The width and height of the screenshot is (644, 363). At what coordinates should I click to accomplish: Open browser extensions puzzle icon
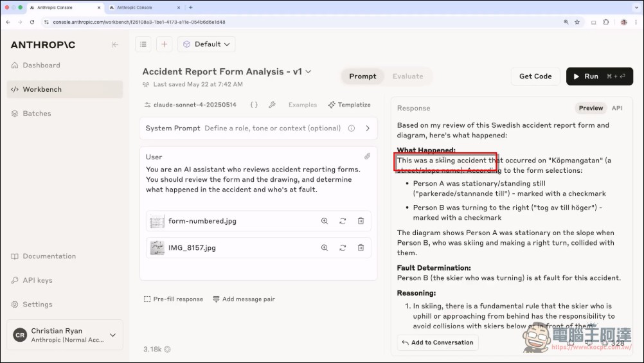point(606,22)
